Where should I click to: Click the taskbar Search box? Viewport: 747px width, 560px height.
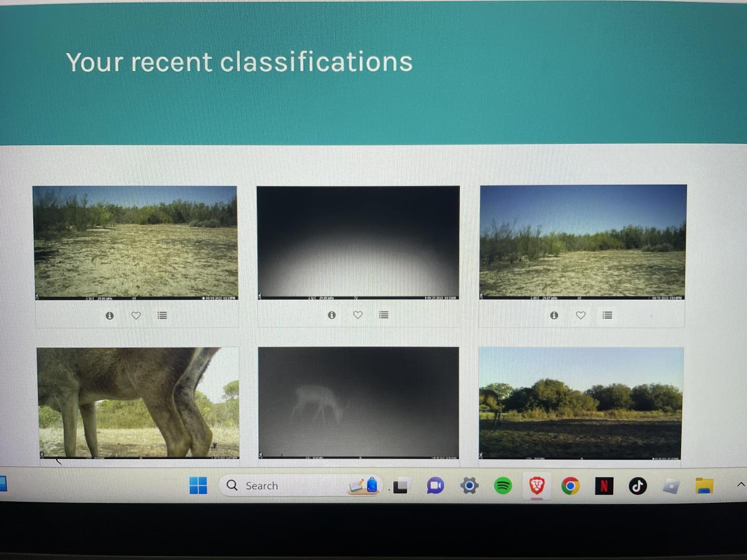pos(301,485)
